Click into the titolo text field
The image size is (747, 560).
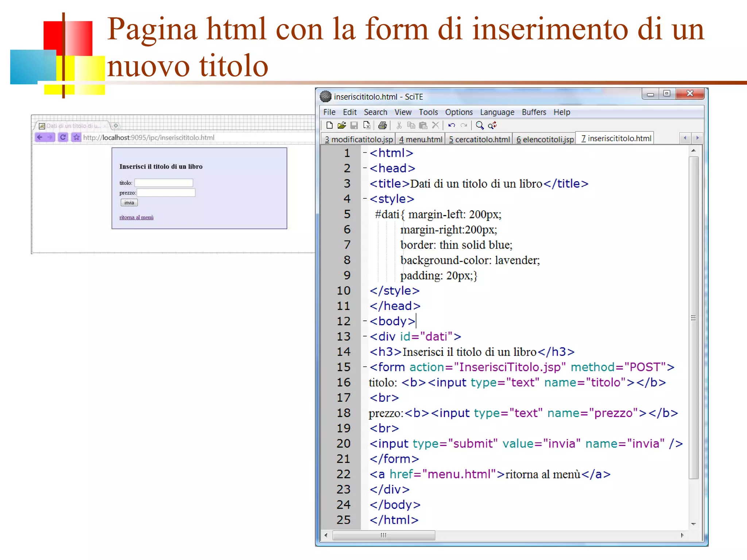coord(164,183)
